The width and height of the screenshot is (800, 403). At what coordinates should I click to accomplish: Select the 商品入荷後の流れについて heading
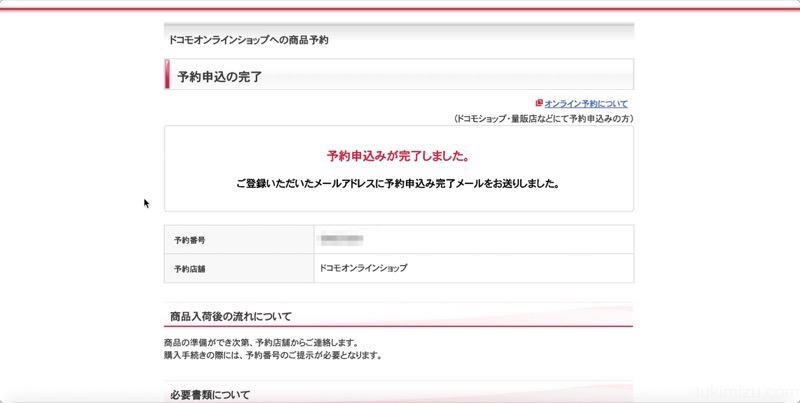pos(231,317)
